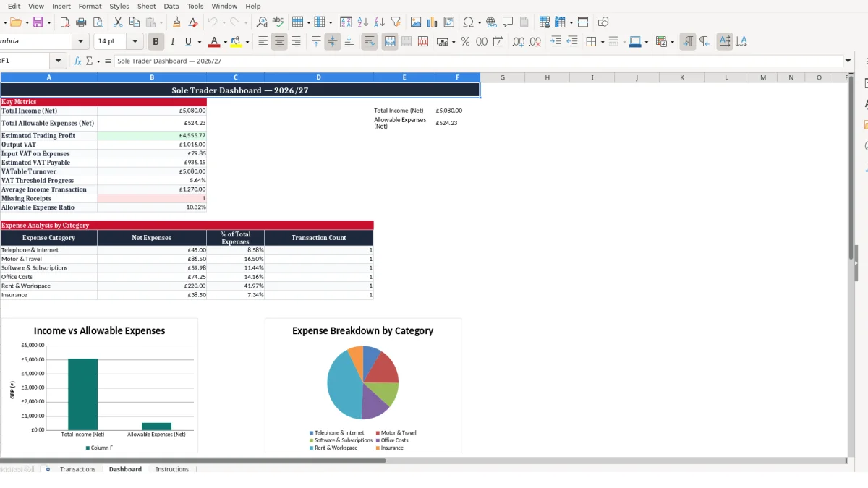This screenshot has width=868, height=488.
Task: Click the formula bar input line
Action: tap(477, 61)
